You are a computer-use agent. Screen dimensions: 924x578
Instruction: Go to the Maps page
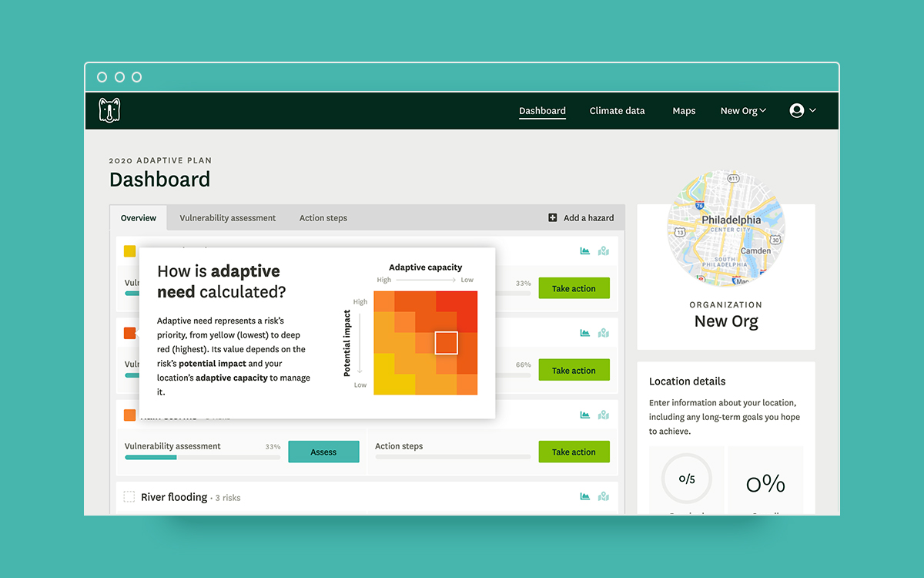tap(684, 110)
